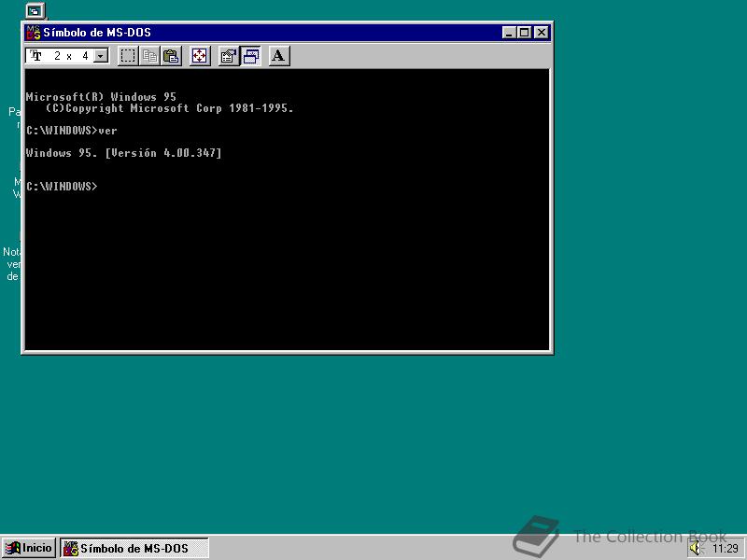Click the Paste toolbar icon
Image resolution: width=747 pixels, height=560 pixels.
tap(171, 56)
